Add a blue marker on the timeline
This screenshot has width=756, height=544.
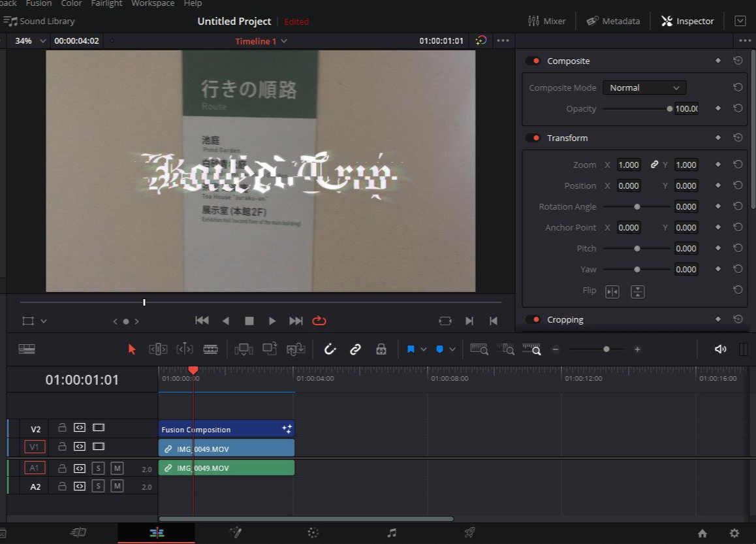(x=439, y=349)
